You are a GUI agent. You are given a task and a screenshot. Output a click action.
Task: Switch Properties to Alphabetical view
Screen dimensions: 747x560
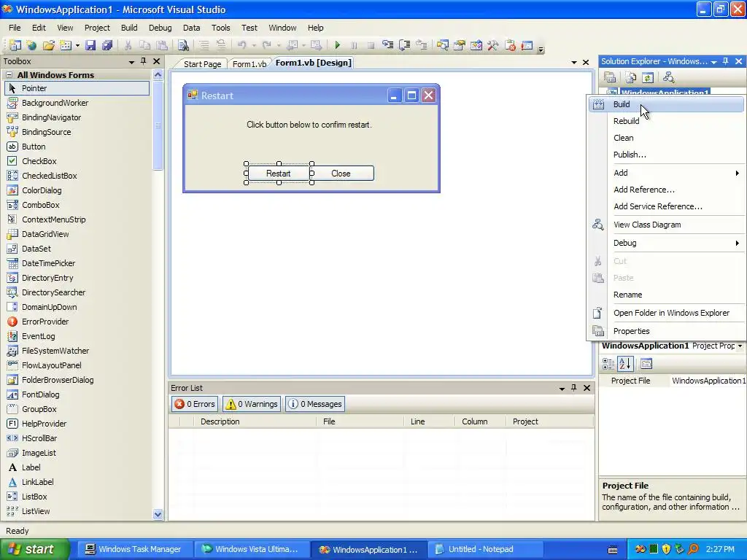(x=625, y=364)
